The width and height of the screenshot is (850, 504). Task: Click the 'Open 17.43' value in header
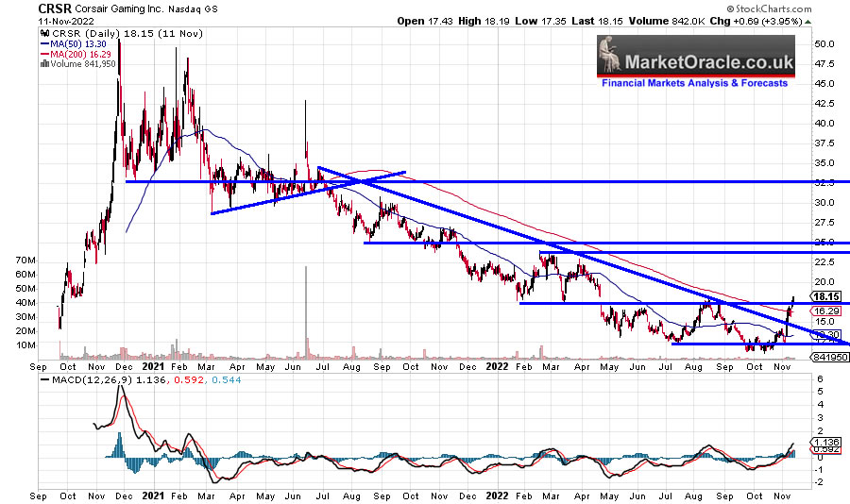point(425,21)
